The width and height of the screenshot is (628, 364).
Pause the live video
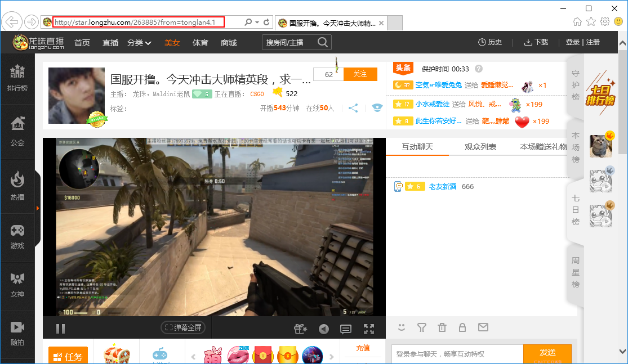click(60, 329)
